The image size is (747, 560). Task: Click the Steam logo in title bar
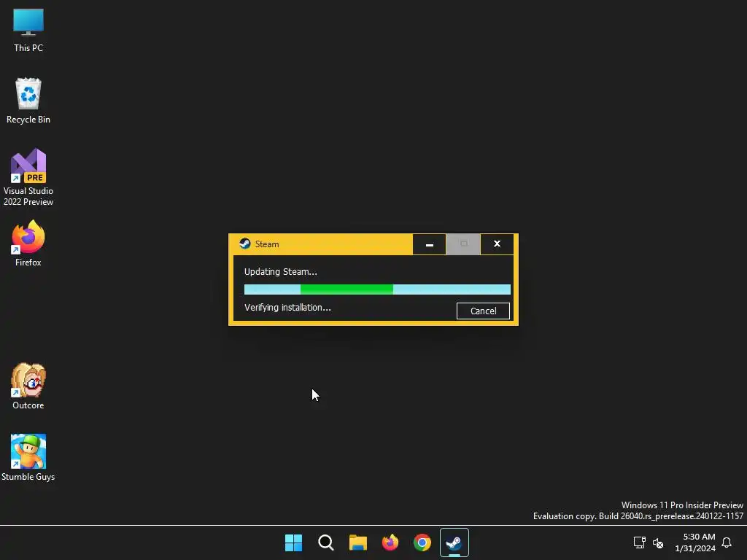pyautogui.click(x=245, y=244)
